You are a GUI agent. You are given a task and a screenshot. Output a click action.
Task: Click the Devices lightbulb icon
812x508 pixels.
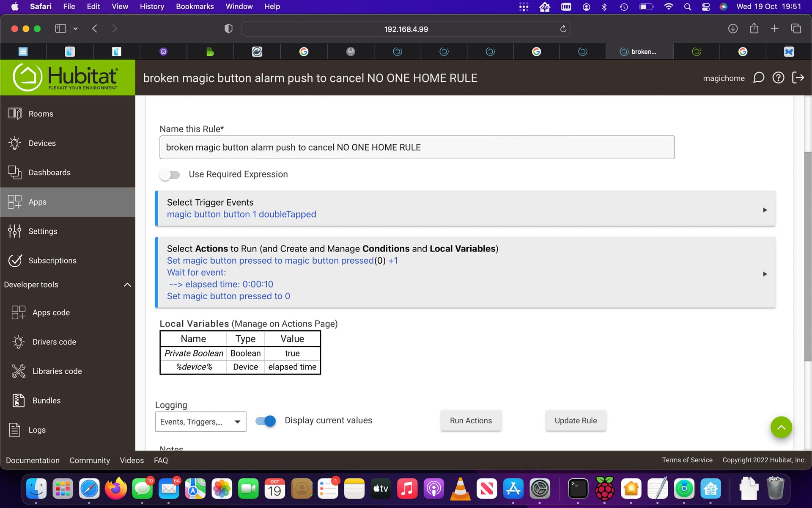14,143
